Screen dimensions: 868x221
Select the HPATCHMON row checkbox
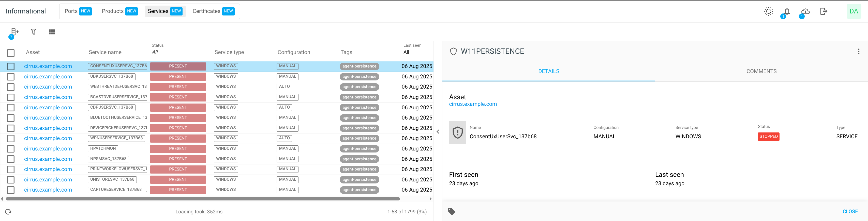tap(11, 149)
